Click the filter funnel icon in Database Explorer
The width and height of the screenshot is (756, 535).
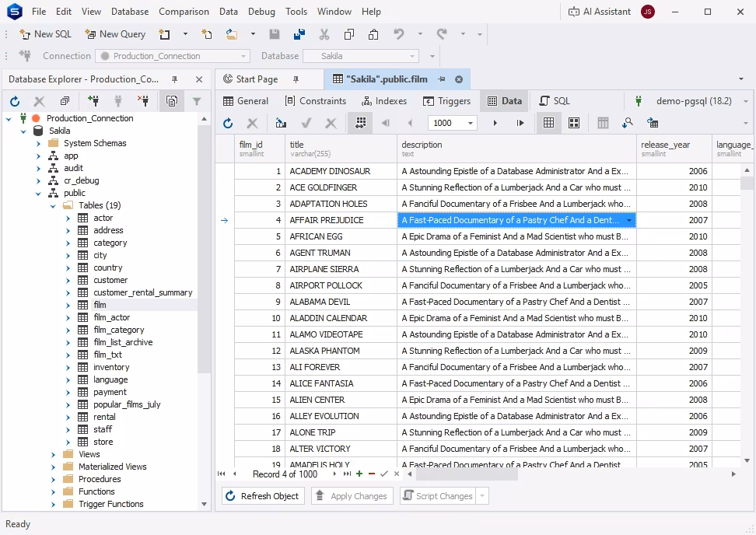click(x=197, y=101)
